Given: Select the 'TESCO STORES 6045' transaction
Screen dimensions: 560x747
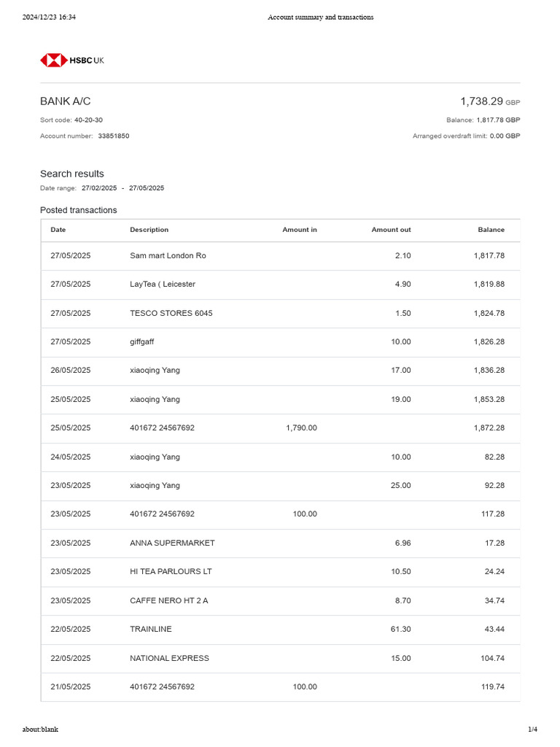Looking at the screenshot, I should [171, 314].
